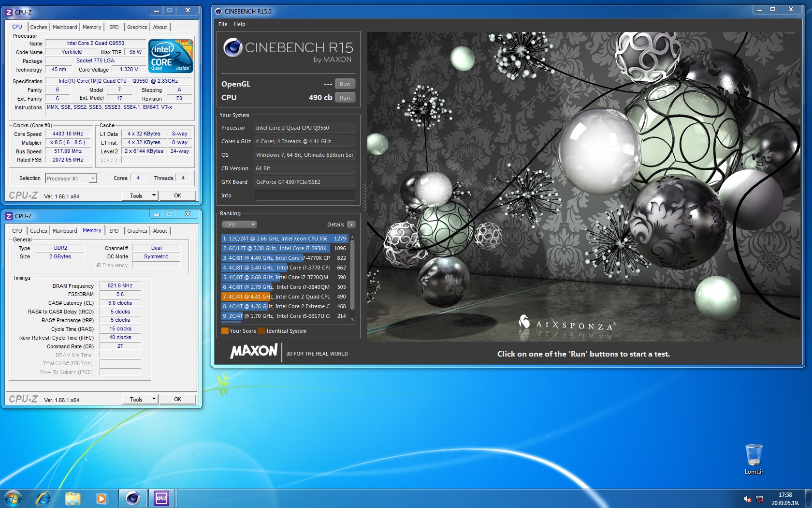The image size is (812, 508).
Task: Click Core Speed value 4403.10 MHz
Action: coord(68,134)
